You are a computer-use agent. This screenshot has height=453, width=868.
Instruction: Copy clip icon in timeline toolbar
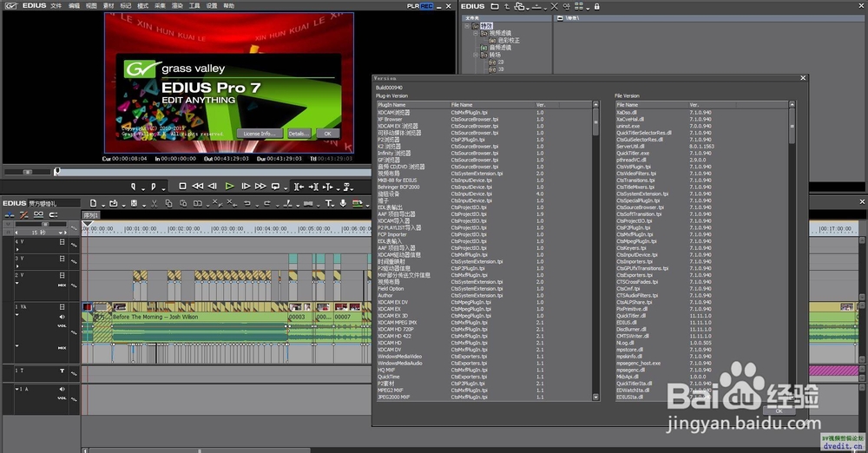pyautogui.click(x=168, y=204)
